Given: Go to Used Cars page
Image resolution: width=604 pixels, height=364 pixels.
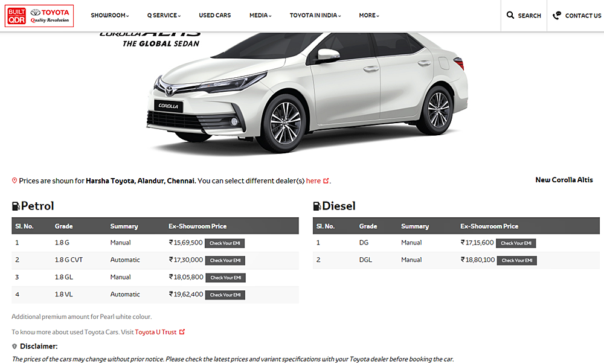Looking at the screenshot, I should pyautogui.click(x=215, y=15).
